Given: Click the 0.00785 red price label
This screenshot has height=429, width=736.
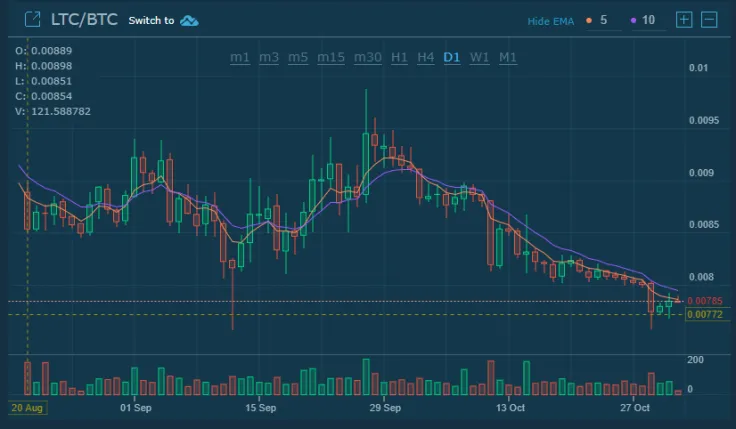Looking at the screenshot, I should point(705,301).
